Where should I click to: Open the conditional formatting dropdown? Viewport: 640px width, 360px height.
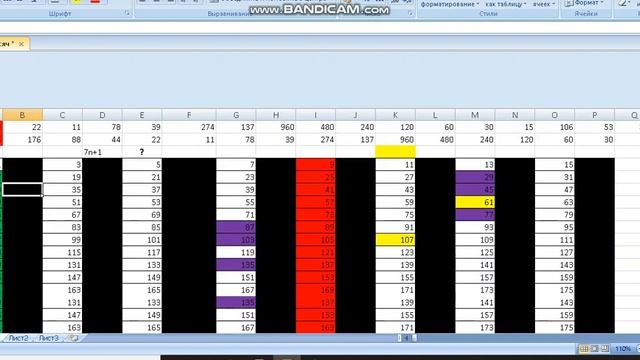tap(450, 4)
